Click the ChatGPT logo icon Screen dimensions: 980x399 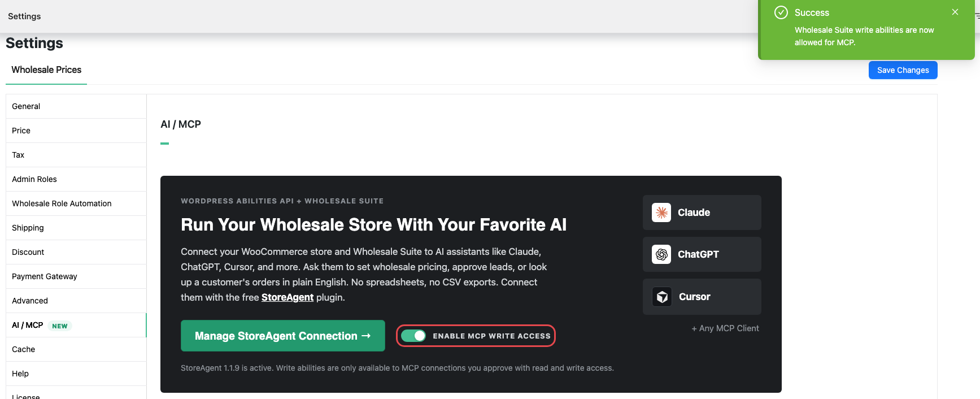point(661,254)
